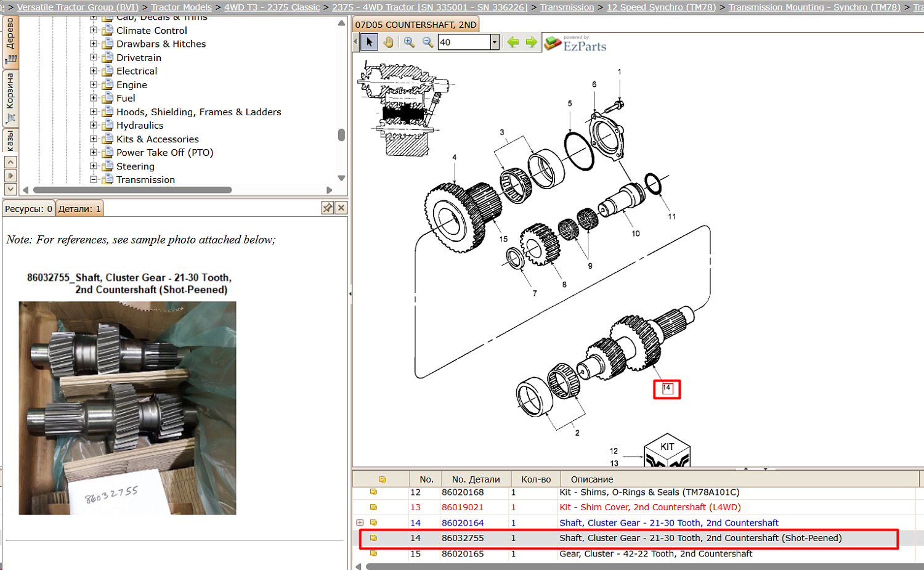
Task: Select the 07D05 COUNTERSHAFT, 2ND tab
Action: click(x=416, y=25)
